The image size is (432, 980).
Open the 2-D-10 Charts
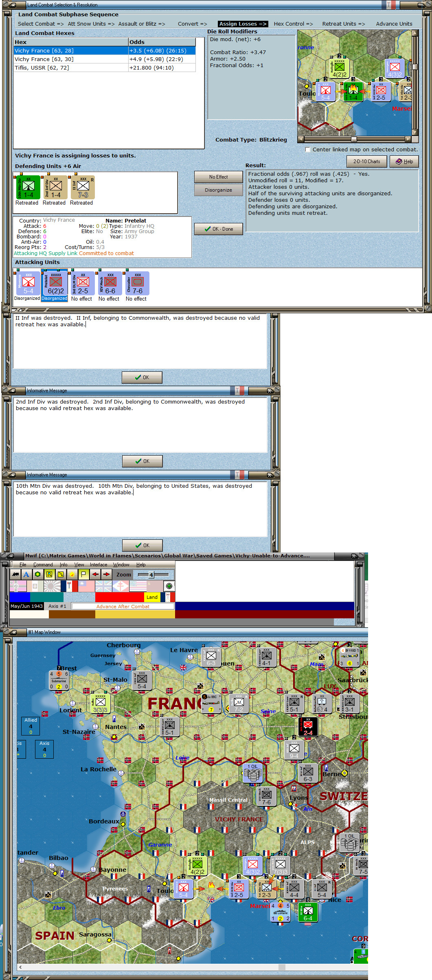366,162
